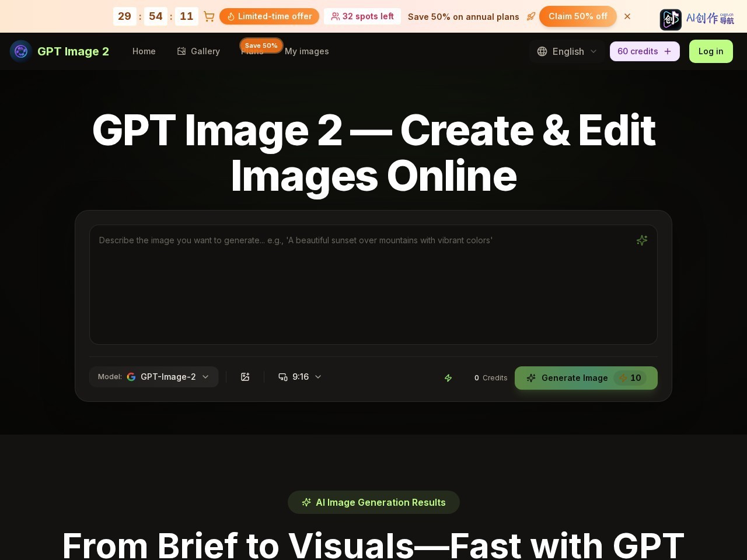This screenshot has width=747, height=560.
Task: Open the AI创作 navigation logo
Action: tap(697, 19)
